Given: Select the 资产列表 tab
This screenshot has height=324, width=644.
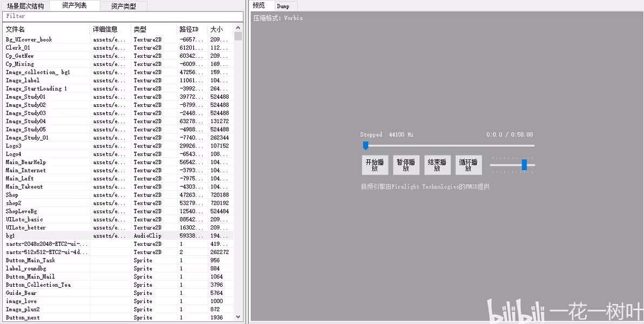Looking at the screenshot, I should pyautogui.click(x=74, y=5).
